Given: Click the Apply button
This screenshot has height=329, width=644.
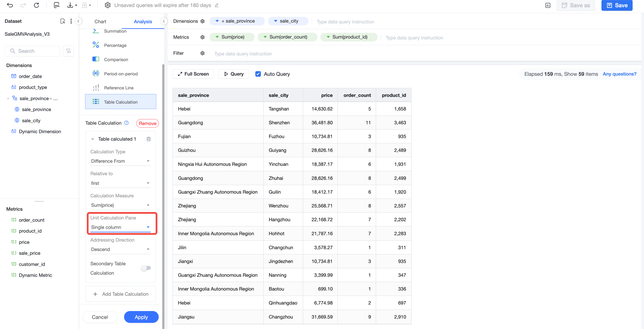Looking at the screenshot, I should click(x=141, y=317).
